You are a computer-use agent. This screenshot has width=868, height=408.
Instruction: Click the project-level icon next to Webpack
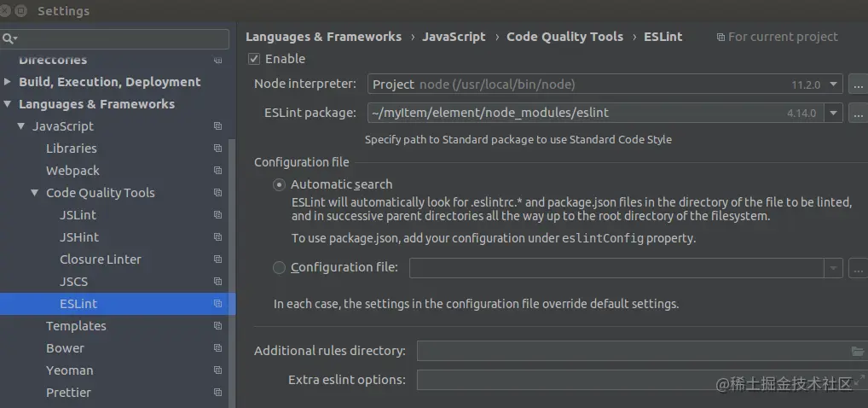click(217, 171)
